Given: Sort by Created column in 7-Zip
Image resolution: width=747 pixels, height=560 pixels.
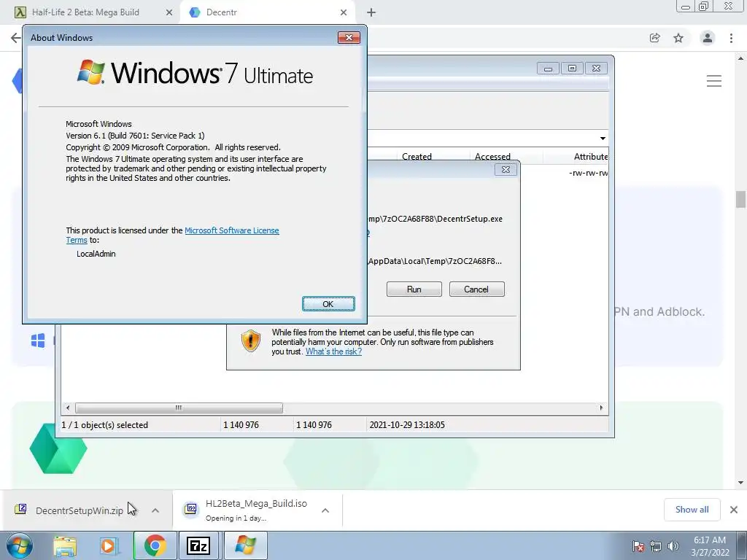Looking at the screenshot, I should (417, 156).
